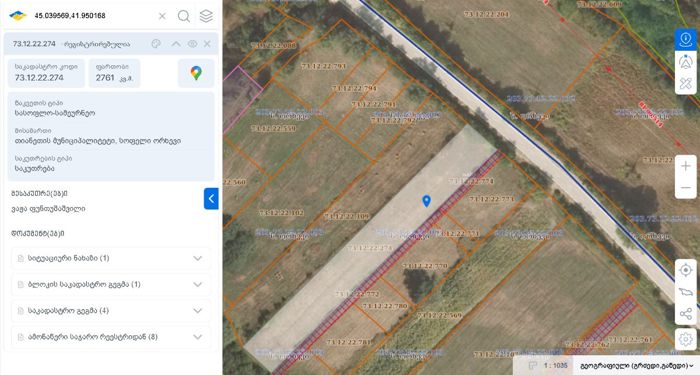Screen dimensions: 700x375
Task: Expand the block cadastral plan (1) row
Action: tap(111, 284)
